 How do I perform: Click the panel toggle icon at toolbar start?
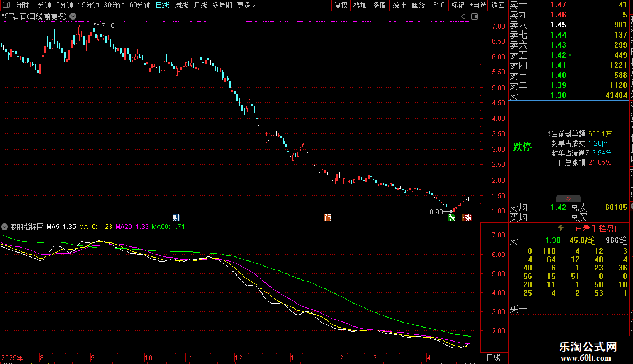(x=6, y=5)
